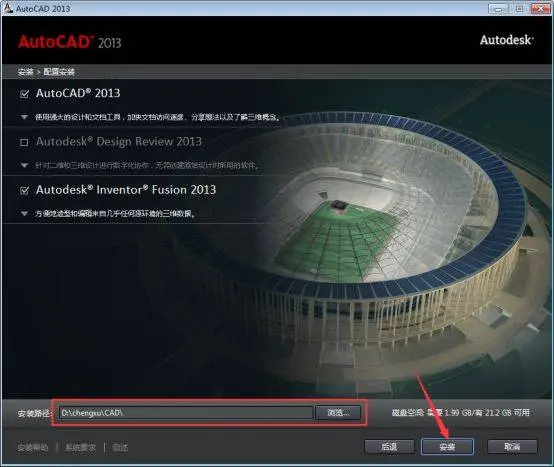Expand AutoCAD 2013 configuration details arrow
Viewport: 554px width, 467px height.
click(x=24, y=117)
